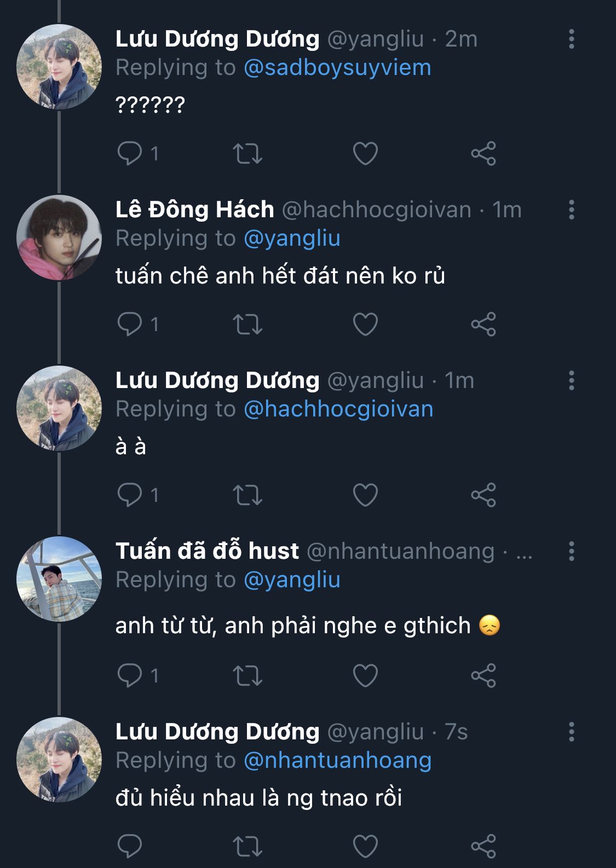The width and height of the screenshot is (616, 868).
Task: Reply to the "à à" tweet
Action: (x=130, y=495)
